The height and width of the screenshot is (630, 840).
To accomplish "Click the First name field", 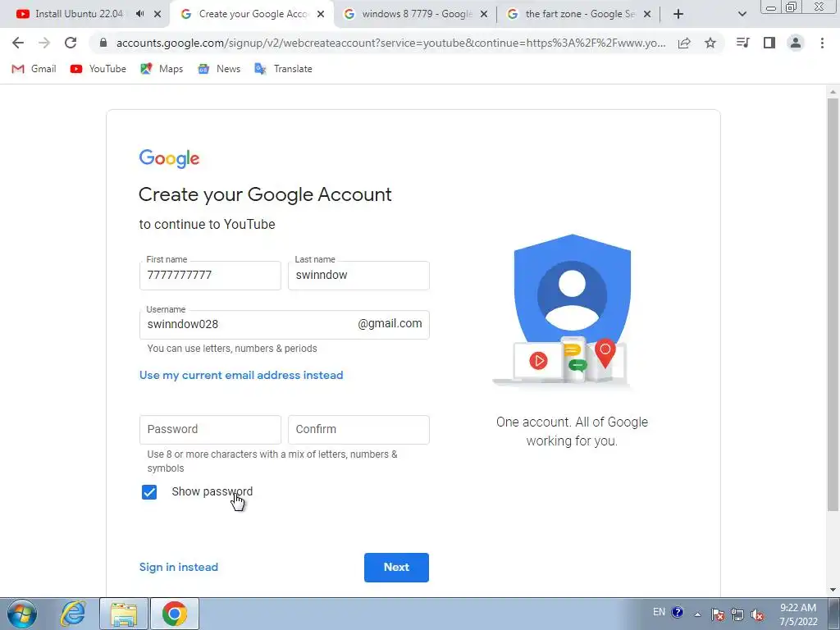I will pyautogui.click(x=210, y=276).
